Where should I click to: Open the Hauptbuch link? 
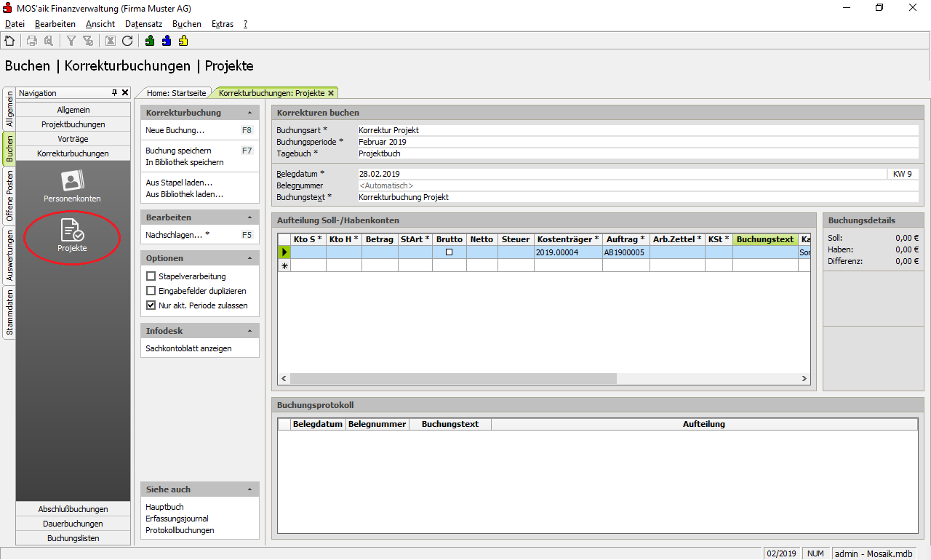tap(164, 507)
